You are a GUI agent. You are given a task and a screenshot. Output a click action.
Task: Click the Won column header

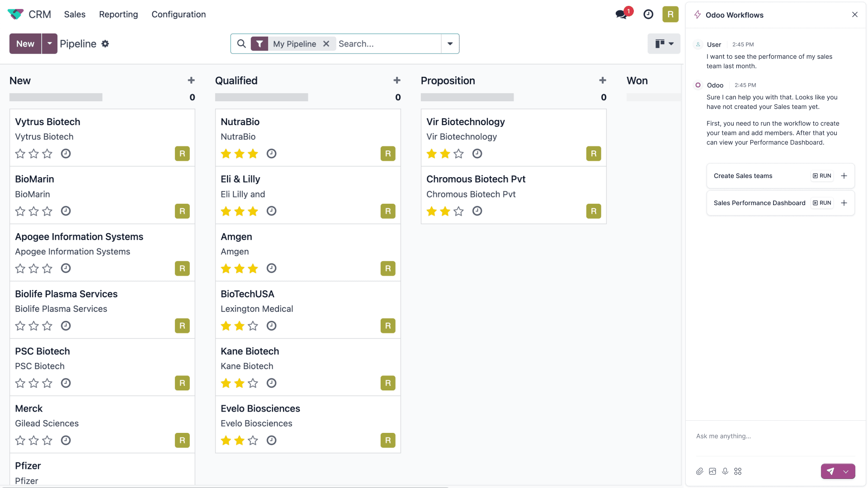tap(637, 80)
